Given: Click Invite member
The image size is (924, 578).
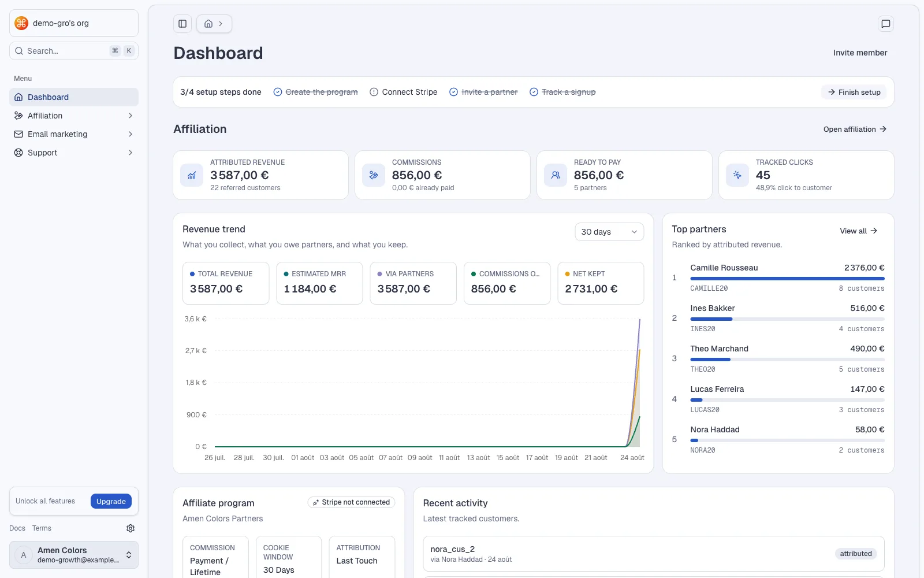Looking at the screenshot, I should (x=860, y=53).
